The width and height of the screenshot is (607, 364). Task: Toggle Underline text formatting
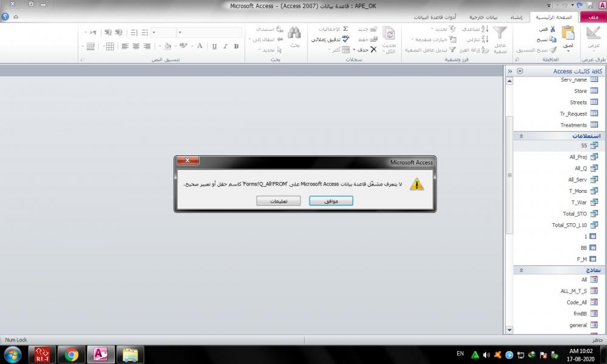[x=213, y=46]
